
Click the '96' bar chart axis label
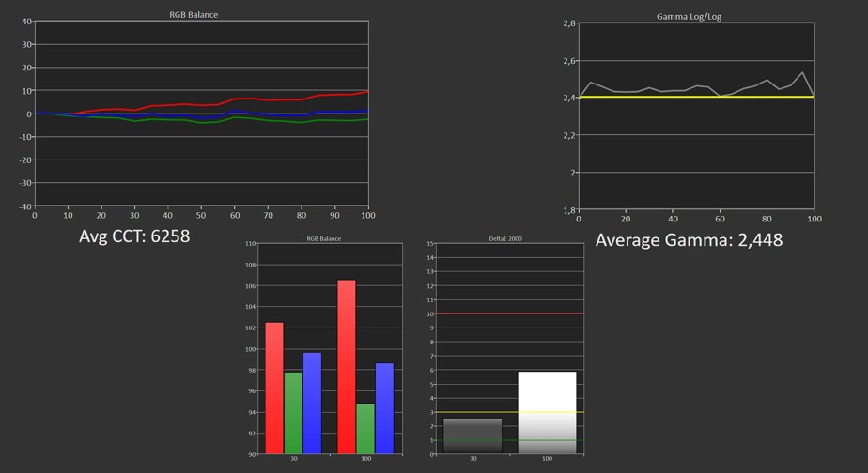tap(252, 391)
